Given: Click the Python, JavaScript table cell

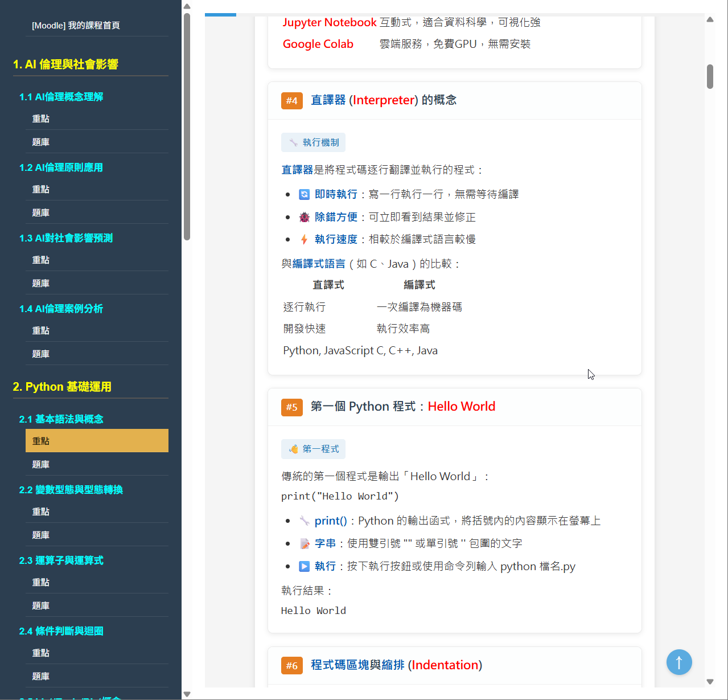Looking at the screenshot, I should (328, 350).
